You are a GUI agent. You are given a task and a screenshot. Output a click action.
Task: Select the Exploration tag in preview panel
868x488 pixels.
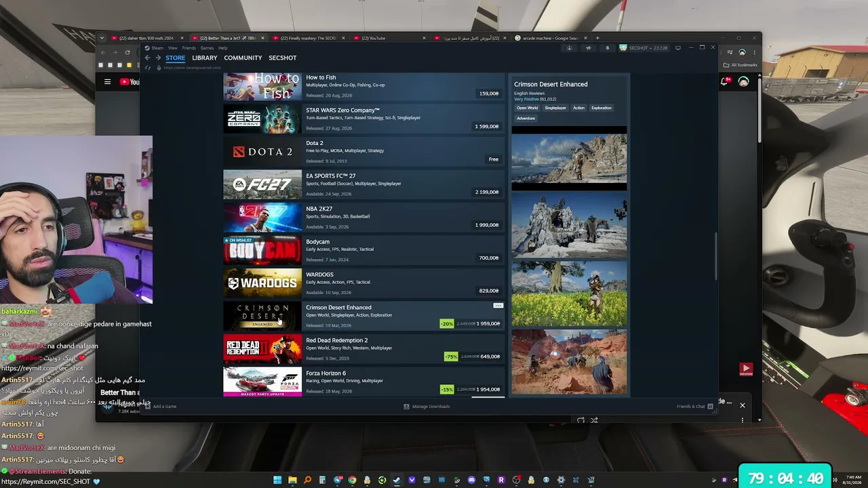pos(601,108)
